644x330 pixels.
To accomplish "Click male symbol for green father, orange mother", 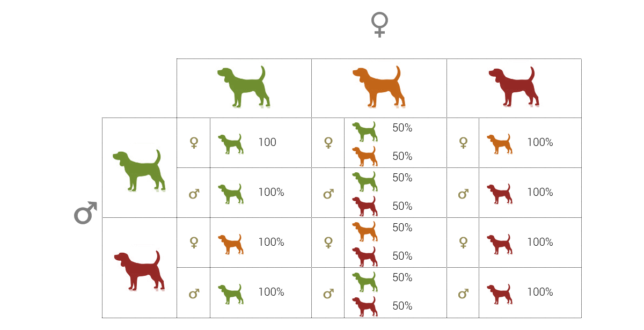I will 328,193.
